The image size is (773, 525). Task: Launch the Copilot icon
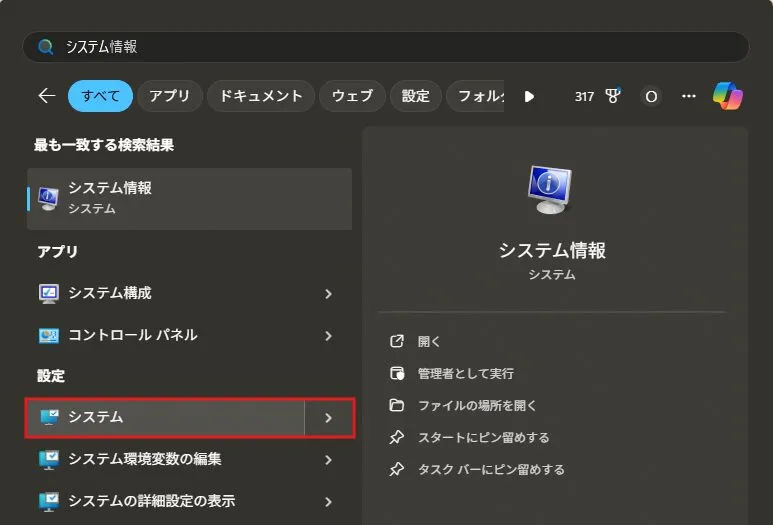(x=728, y=96)
